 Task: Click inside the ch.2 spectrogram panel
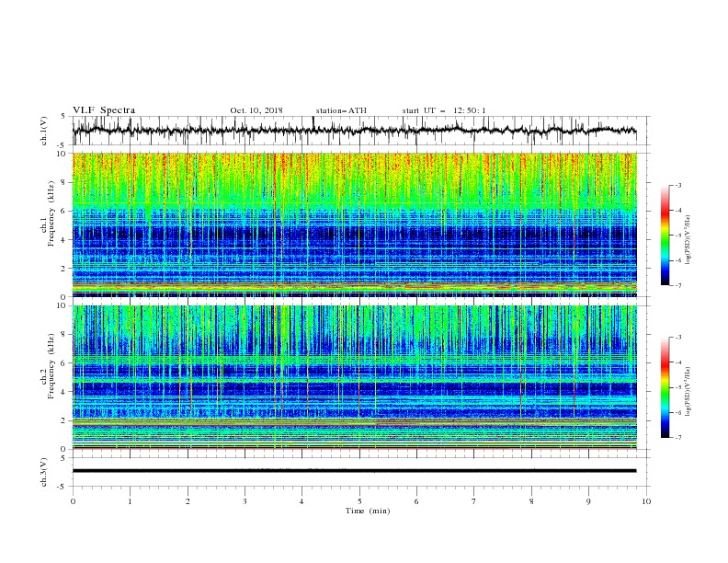(354, 377)
